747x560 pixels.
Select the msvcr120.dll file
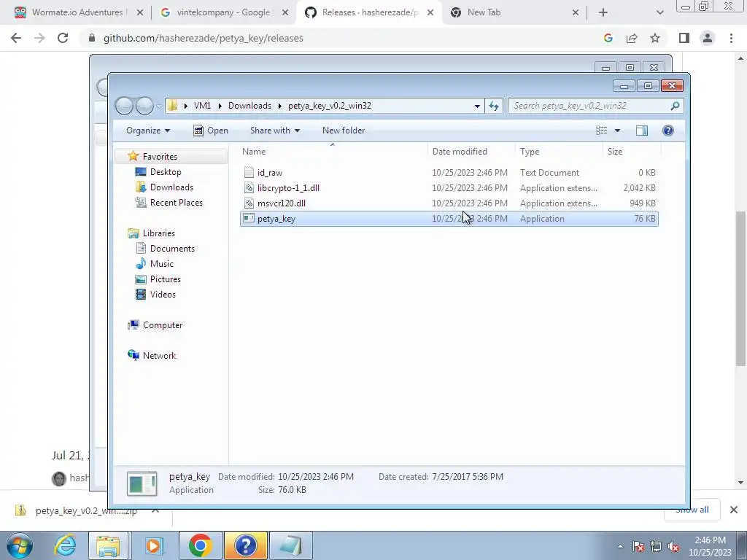point(449,203)
